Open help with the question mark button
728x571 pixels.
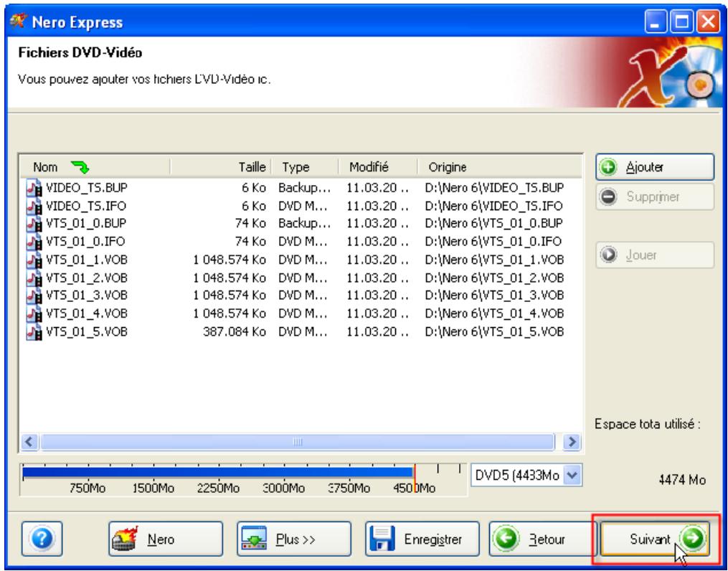42,539
